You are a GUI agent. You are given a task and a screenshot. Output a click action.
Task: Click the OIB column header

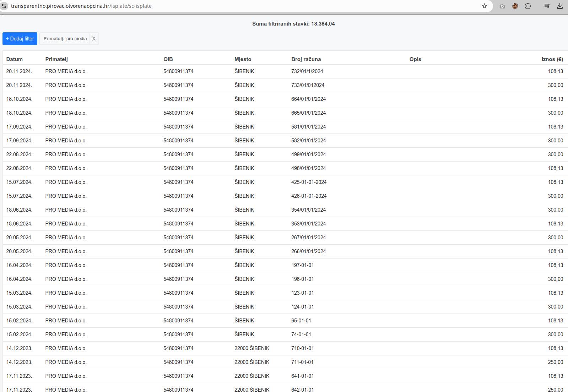pos(168,59)
